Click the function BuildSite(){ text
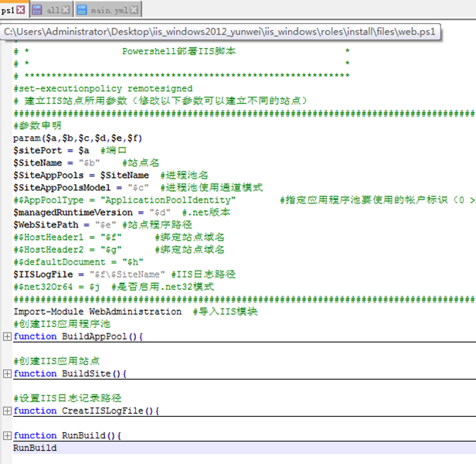 [70, 374]
